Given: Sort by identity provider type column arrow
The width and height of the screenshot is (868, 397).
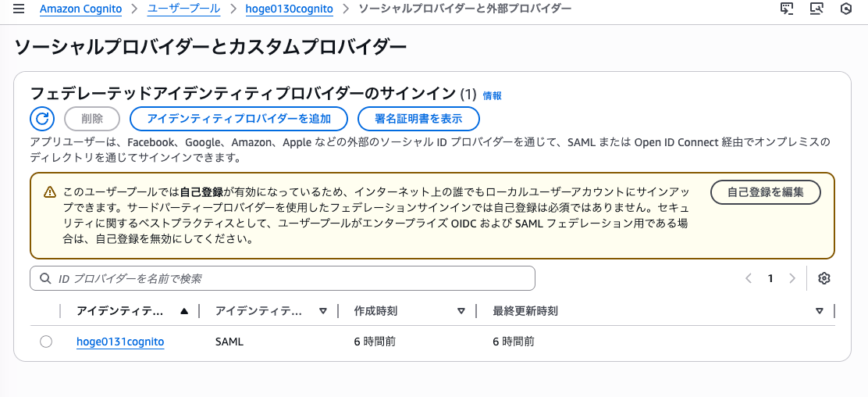Looking at the screenshot, I should click(322, 311).
